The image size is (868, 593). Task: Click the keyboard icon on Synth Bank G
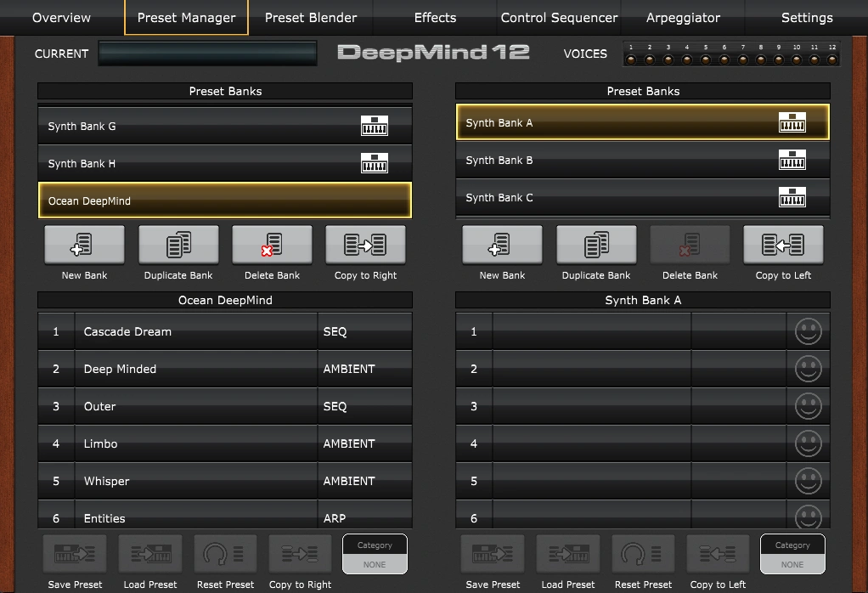[374, 126]
